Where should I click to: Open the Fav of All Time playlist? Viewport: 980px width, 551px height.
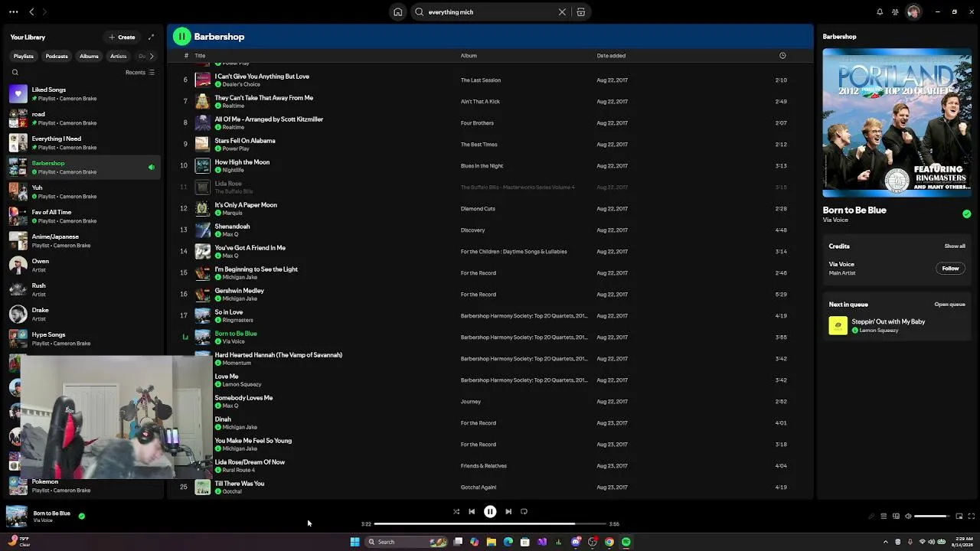pos(83,217)
